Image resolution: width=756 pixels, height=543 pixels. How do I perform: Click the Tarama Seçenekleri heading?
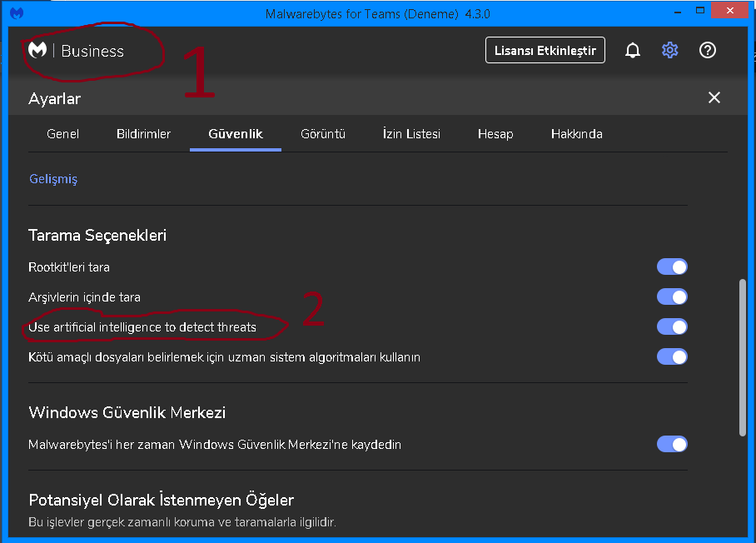pyautogui.click(x=97, y=236)
